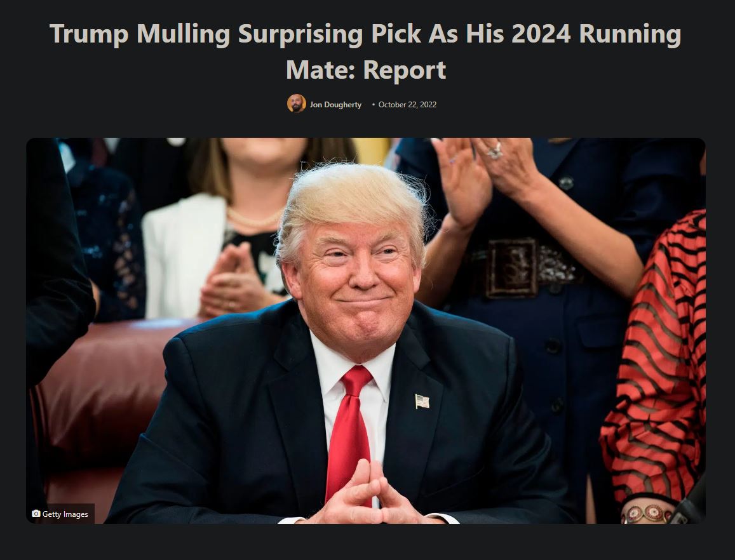735x560 pixels.
Task: Click the ornate belt buckle in photo
Action: [x=511, y=268]
